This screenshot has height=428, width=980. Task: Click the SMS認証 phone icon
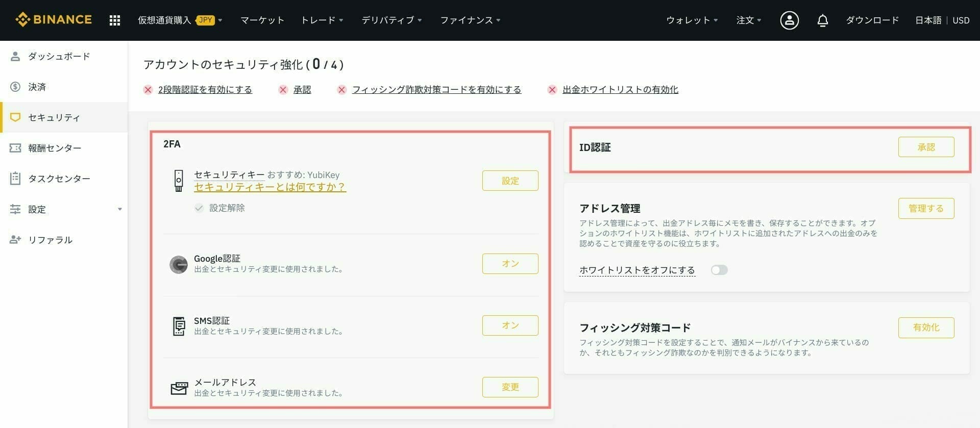(x=179, y=326)
